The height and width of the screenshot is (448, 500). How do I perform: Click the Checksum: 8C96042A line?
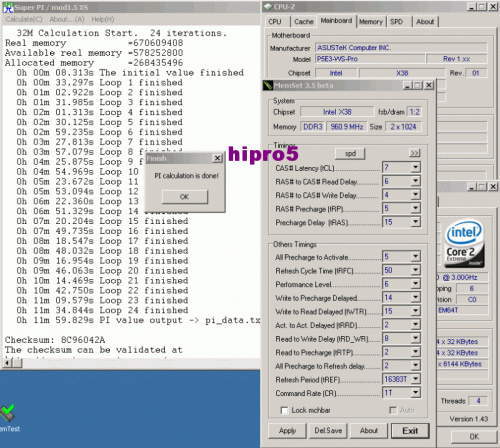pyautogui.click(x=55, y=340)
